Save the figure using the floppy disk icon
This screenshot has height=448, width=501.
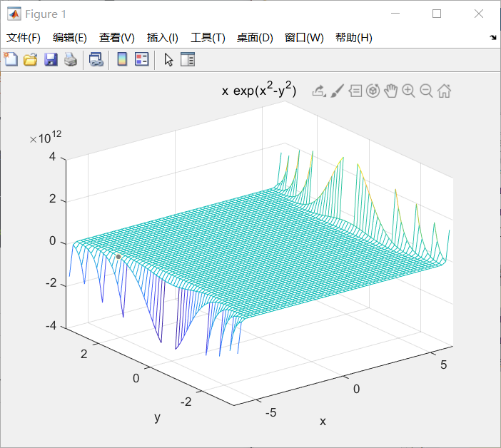click(x=51, y=60)
